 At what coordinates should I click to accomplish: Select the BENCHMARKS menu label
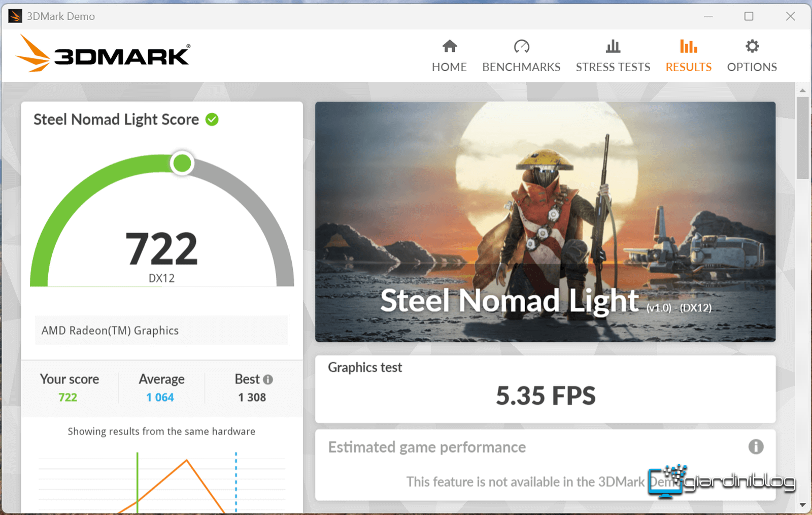pyautogui.click(x=521, y=67)
